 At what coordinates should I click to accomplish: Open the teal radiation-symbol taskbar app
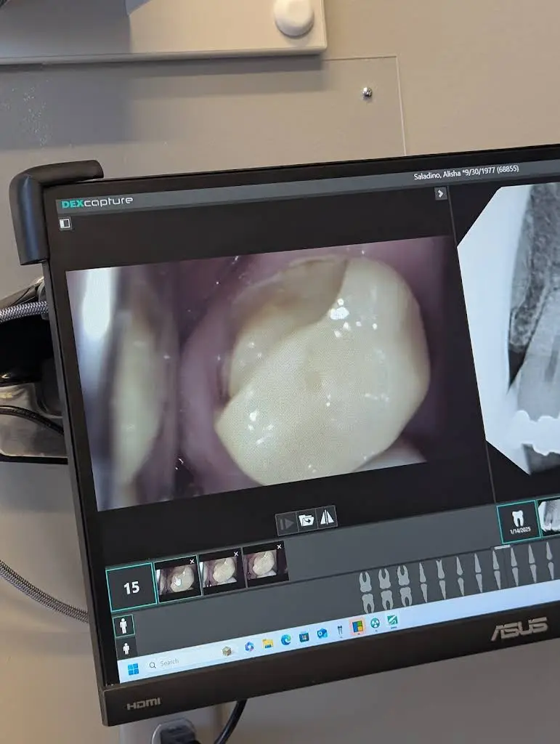(x=375, y=623)
